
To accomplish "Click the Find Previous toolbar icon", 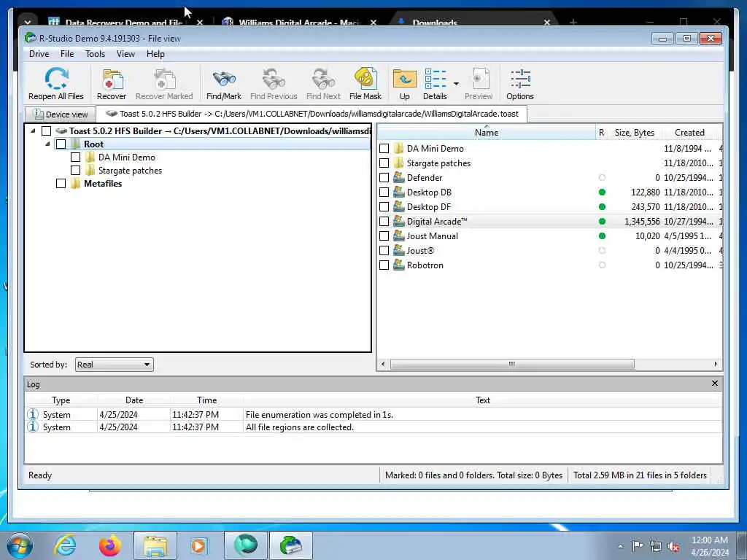I will point(274,79).
